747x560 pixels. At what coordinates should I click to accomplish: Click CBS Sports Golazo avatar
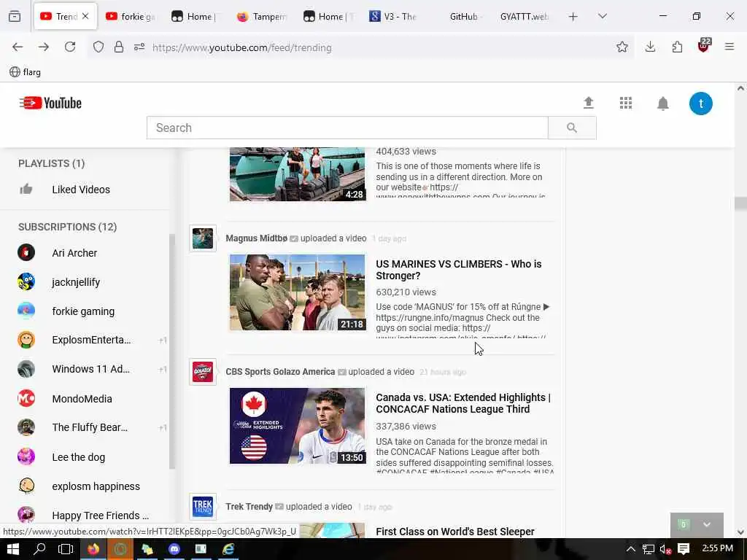203,371
